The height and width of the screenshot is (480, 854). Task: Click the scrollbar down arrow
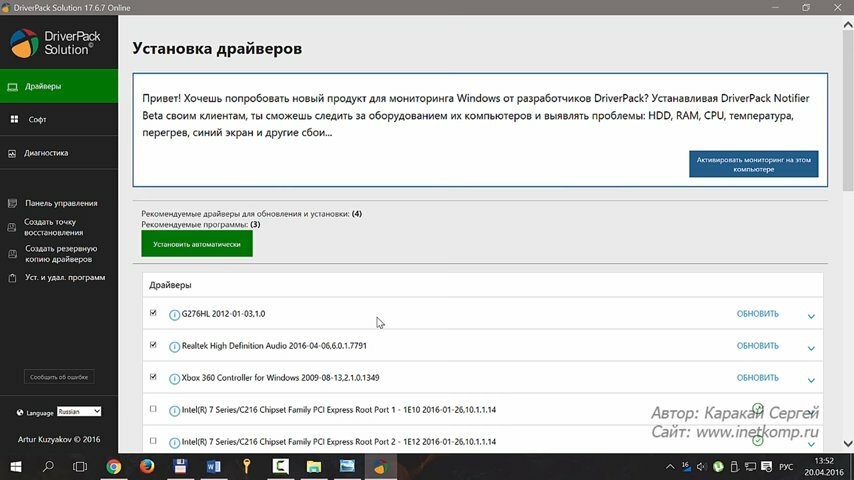(x=848, y=443)
